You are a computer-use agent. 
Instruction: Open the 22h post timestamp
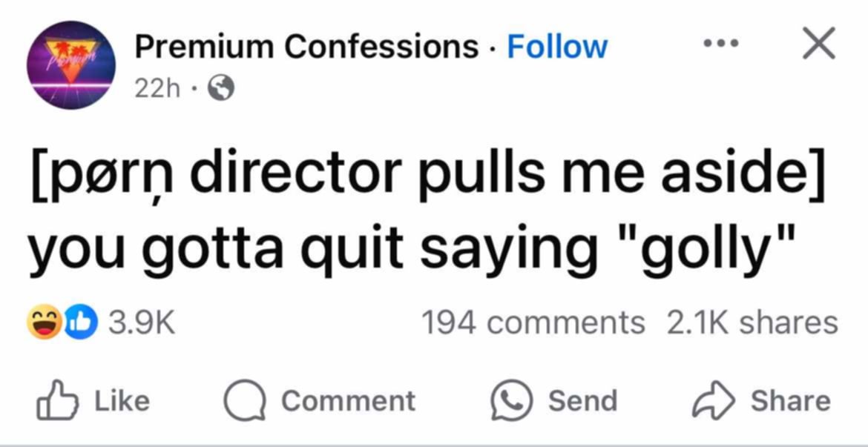pos(157,87)
